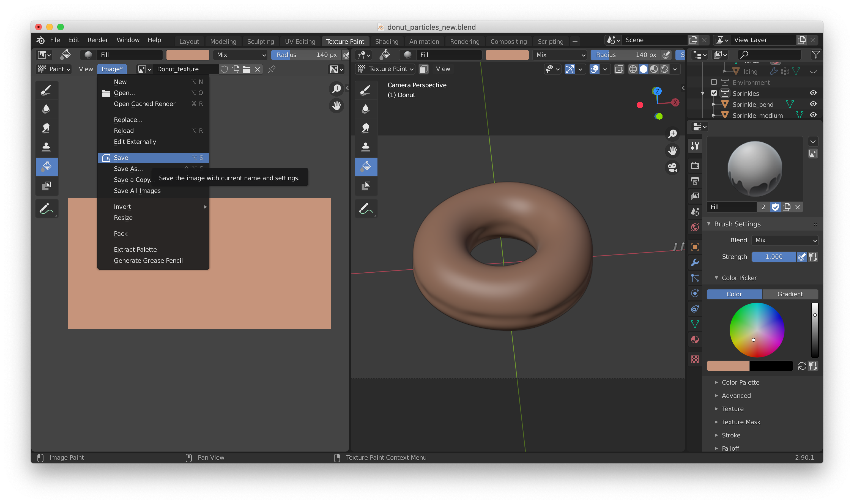Screen dimensions: 854x504
Task: Adjust the Strength slider in Brush Settings
Action: pyautogui.click(x=773, y=257)
